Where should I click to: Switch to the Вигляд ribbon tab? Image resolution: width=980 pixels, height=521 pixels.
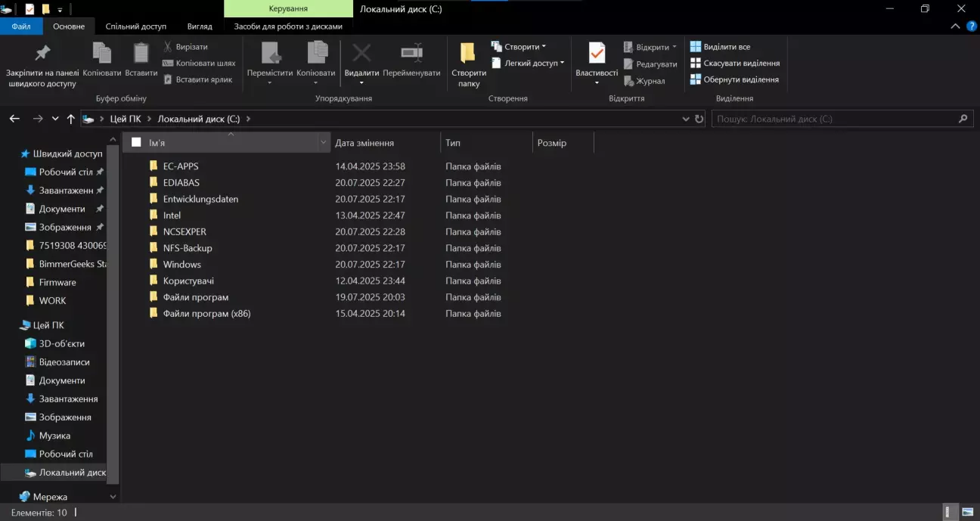coord(200,26)
